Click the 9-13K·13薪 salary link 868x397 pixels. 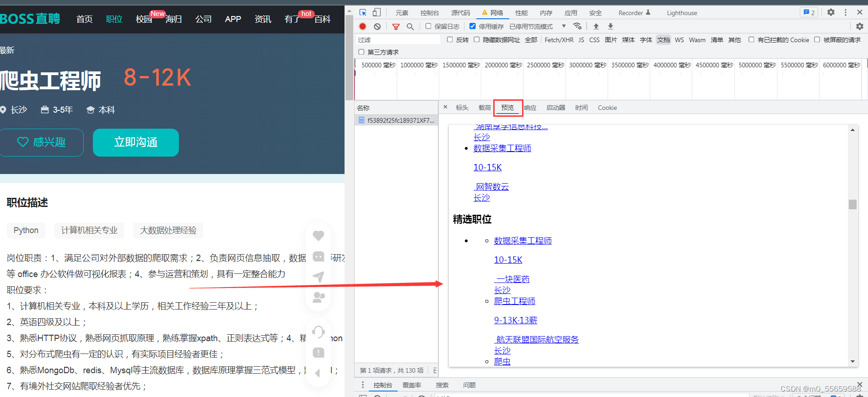point(516,320)
